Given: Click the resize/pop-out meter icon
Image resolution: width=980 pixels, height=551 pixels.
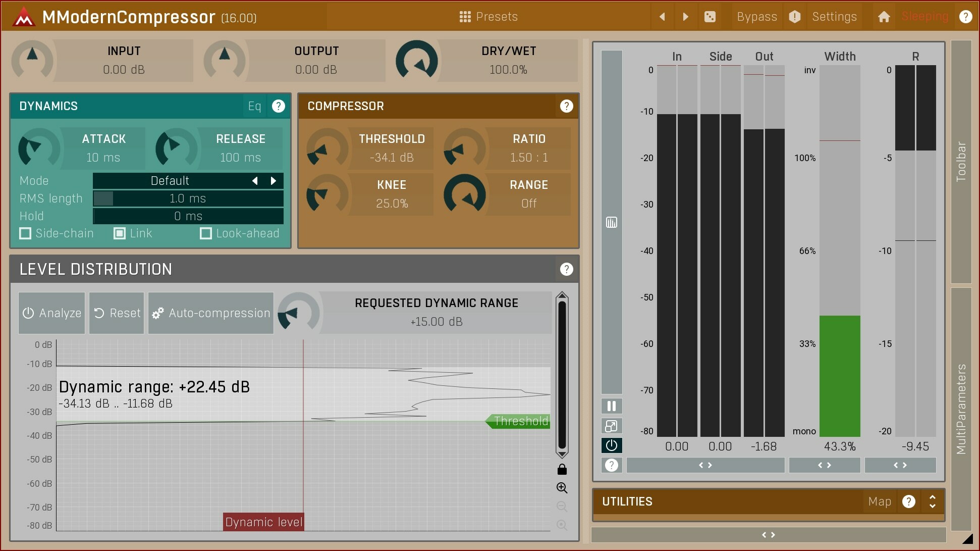Looking at the screenshot, I should 611,426.
